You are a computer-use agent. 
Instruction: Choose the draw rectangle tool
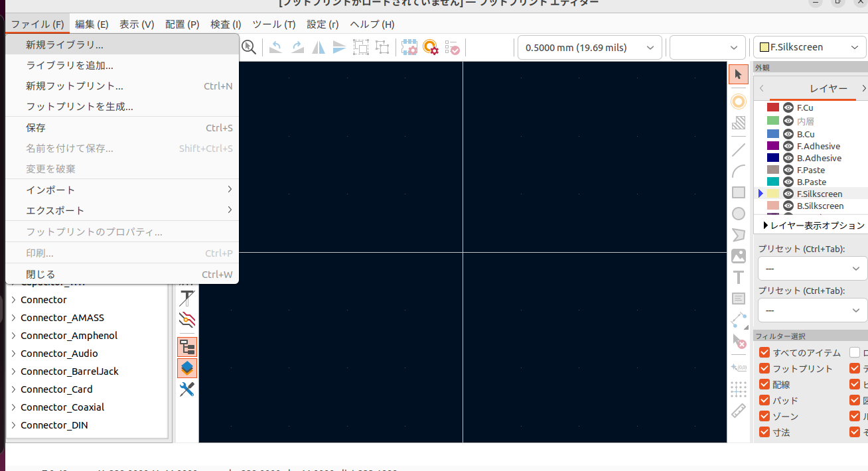tap(739, 192)
